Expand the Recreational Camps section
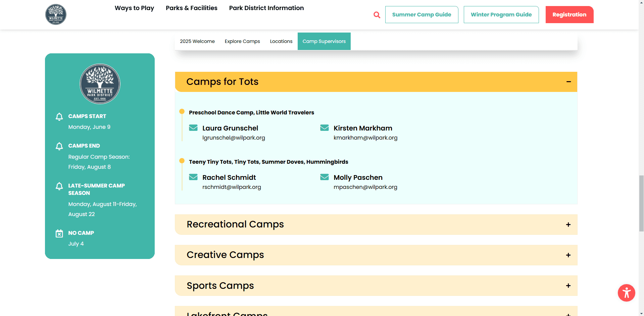 pos(568,224)
